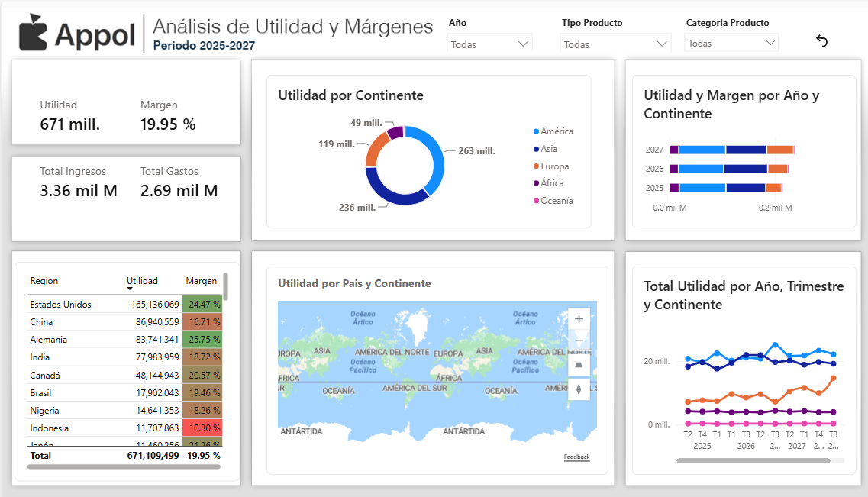Click the 263 mill. donut label

pyautogui.click(x=476, y=150)
